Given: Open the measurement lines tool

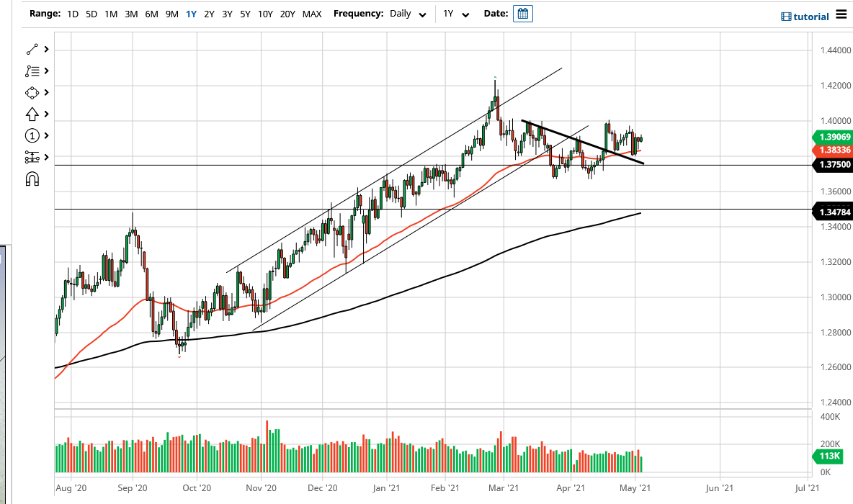Looking at the screenshot, I should coord(32,157).
